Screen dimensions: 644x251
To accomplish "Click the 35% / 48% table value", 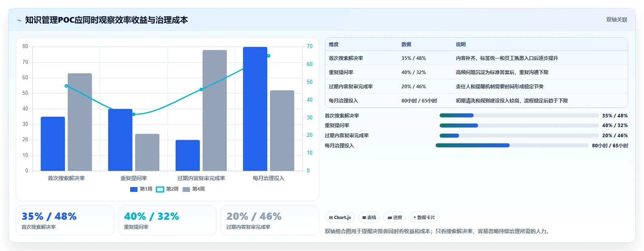I will [414, 58].
